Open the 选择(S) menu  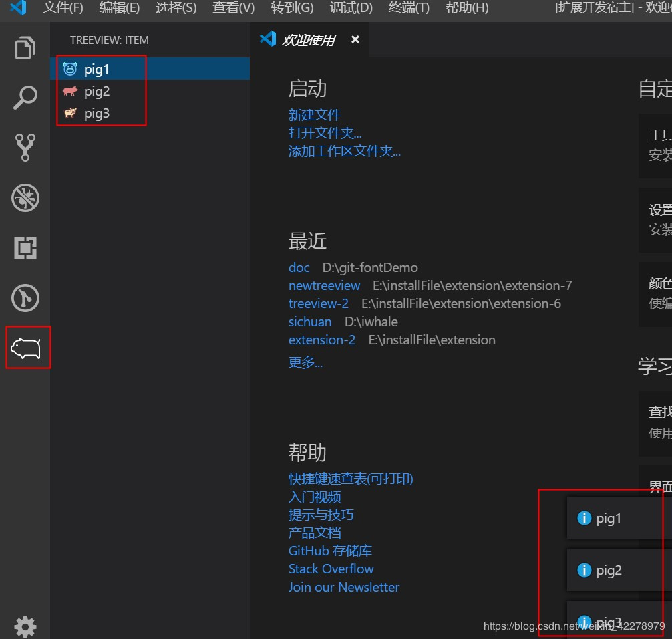(x=176, y=8)
